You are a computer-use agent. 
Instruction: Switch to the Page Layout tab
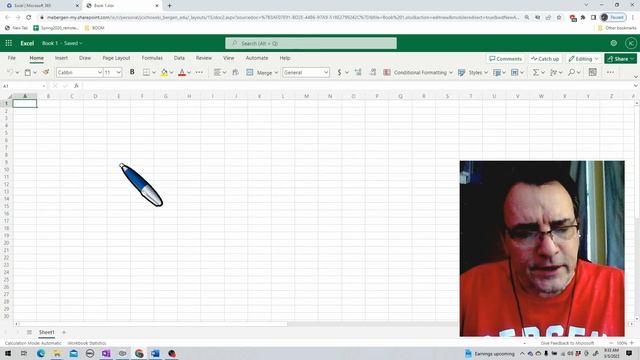(116, 58)
